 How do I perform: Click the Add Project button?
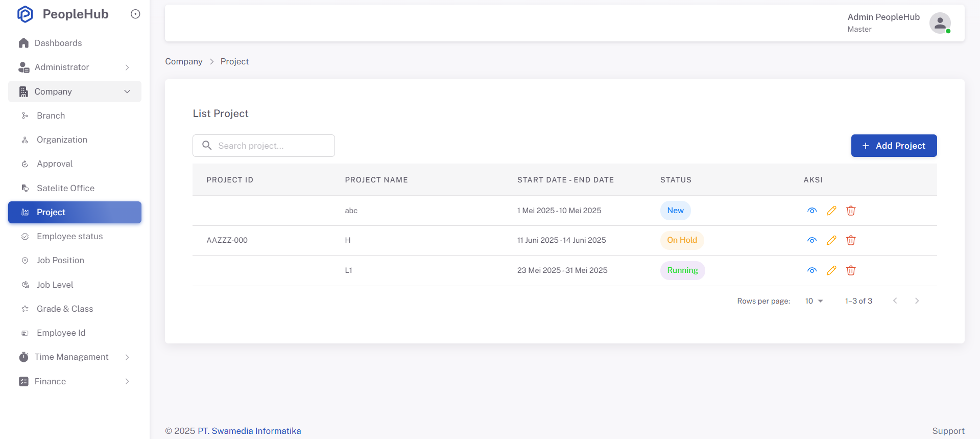(x=894, y=146)
